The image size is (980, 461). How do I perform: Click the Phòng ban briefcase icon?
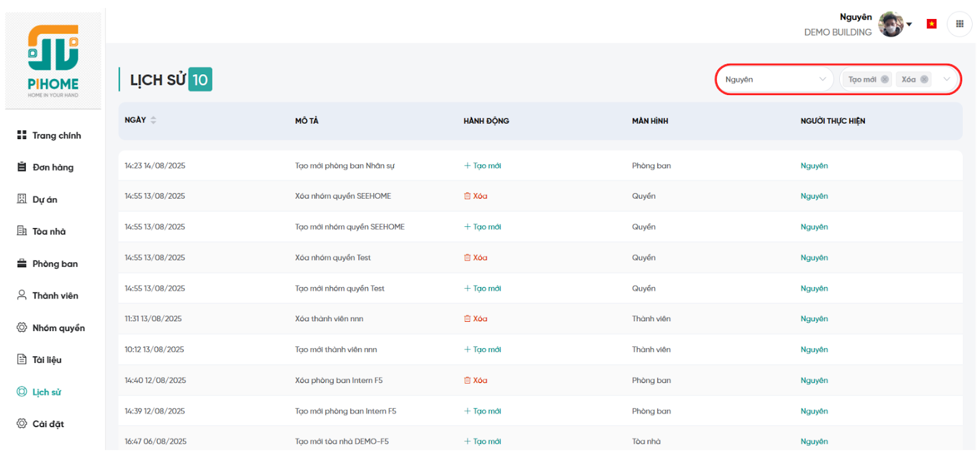tap(22, 264)
